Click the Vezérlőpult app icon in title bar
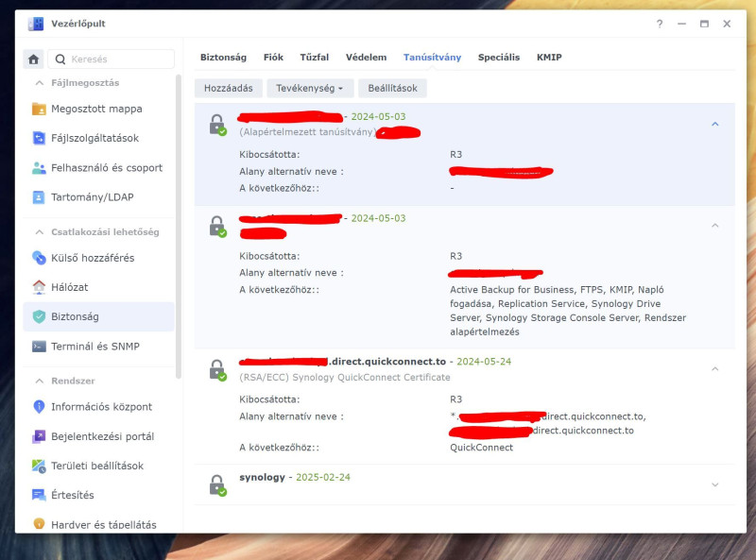Image resolution: width=756 pixels, height=560 pixels. coord(36,24)
